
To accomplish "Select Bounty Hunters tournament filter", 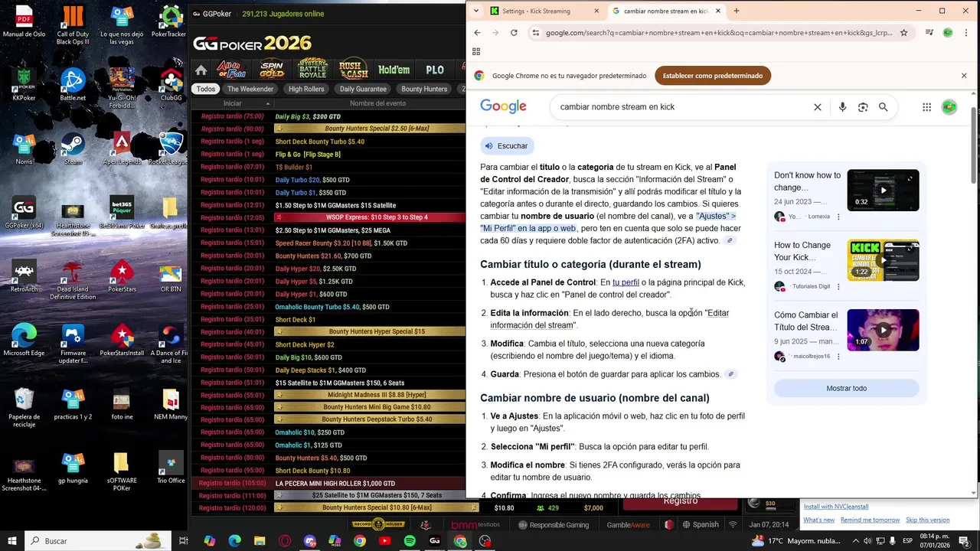I will click(x=424, y=89).
